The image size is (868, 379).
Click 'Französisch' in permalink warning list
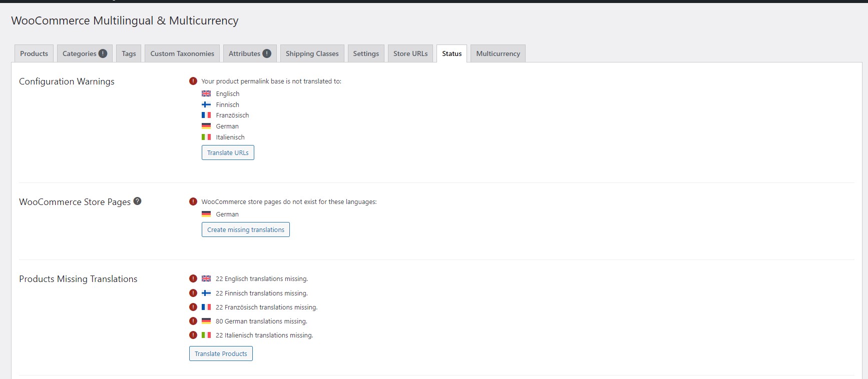[x=232, y=115]
